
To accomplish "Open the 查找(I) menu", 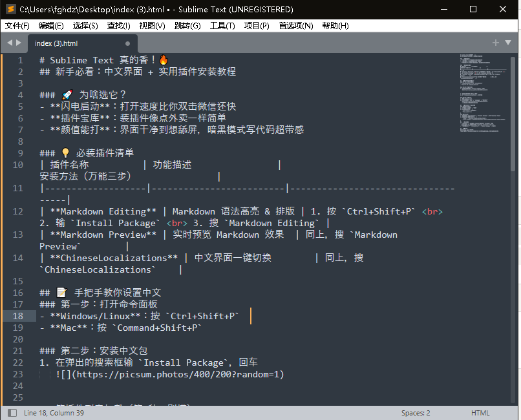I will click(119, 26).
